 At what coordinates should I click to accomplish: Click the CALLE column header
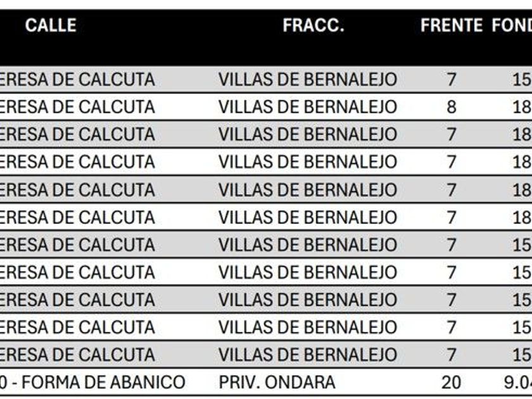[51, 25]
